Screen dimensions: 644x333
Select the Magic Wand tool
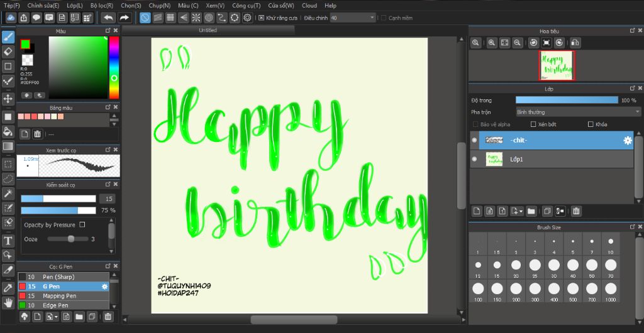[8, 193]
